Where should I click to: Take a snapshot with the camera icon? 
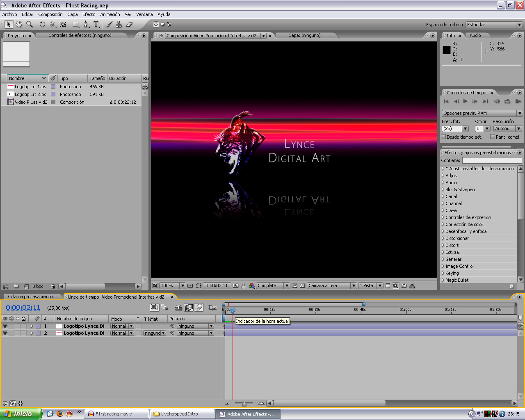[236, 285]
